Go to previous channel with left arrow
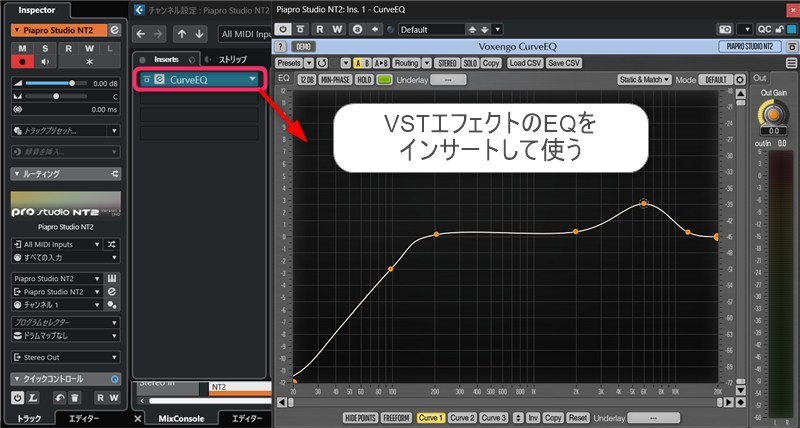Image resolution: width=800 pixels, height=428 pixels. [141, 34]
